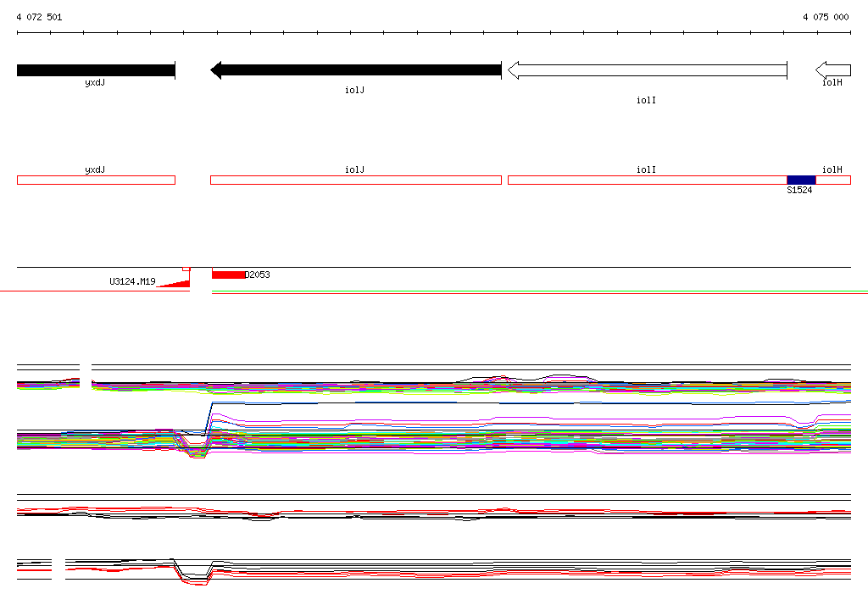868x605 pixels.
Task: Select the red D2053 filled rectangle
Action: tap(229, 275)
